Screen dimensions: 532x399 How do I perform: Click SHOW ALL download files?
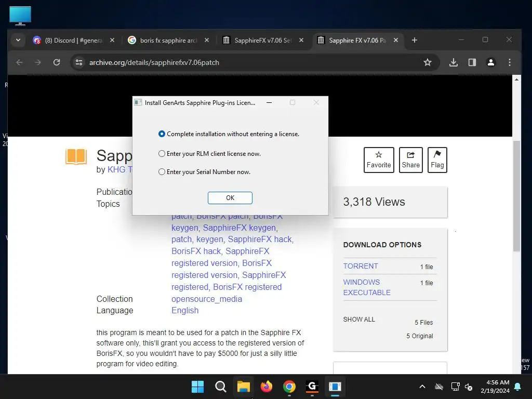click(x=359, y=320)
